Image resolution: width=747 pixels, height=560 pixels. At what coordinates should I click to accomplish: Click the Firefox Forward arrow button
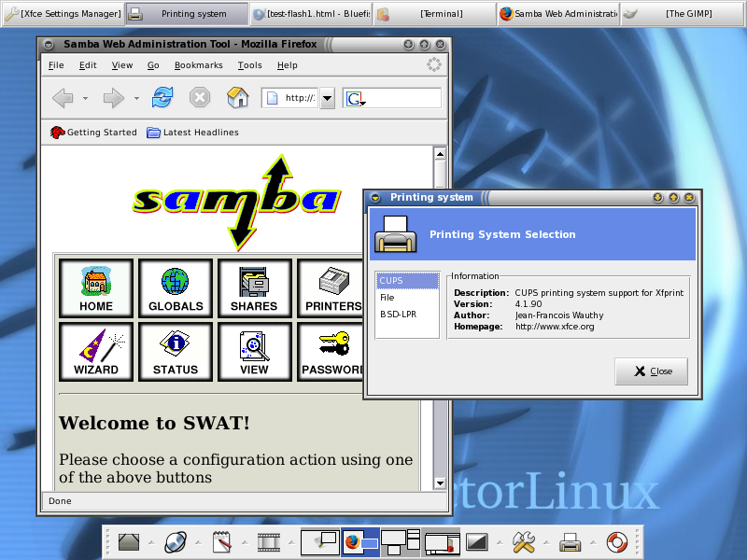pyautogui.click(x=113, y=98)
